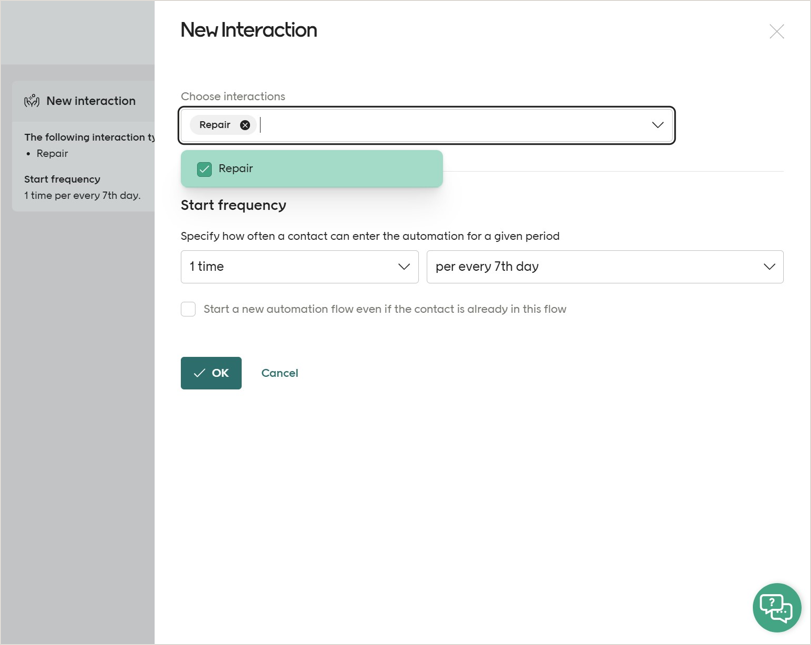
Task: Click the question-mark chat bubble icon
Action: [777, 607]
